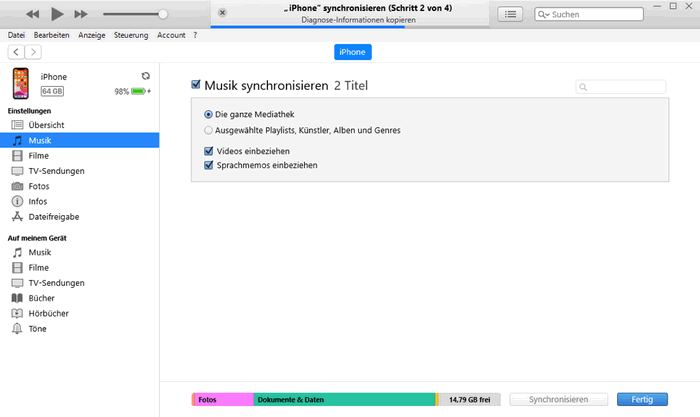Click the Fertig button
This screenshot has width=700, height=417.
[642, 400]
